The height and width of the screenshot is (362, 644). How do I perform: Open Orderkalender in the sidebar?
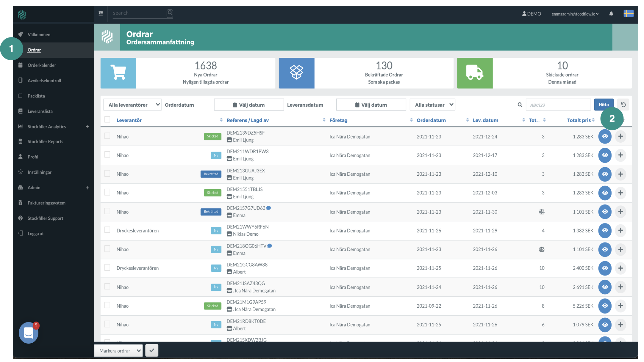click(x=42, y=65)
